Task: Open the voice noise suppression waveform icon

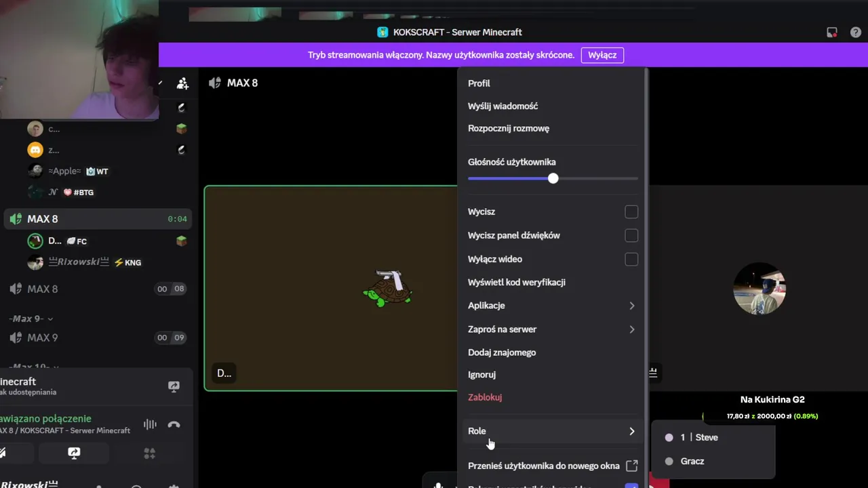Action: (x=150, y=425)
